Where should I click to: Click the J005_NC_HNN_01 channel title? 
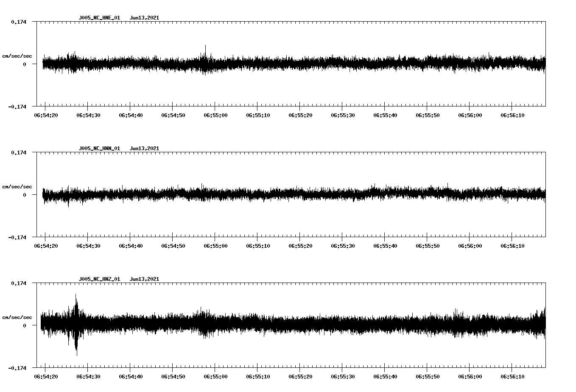(x=99, y=148)
